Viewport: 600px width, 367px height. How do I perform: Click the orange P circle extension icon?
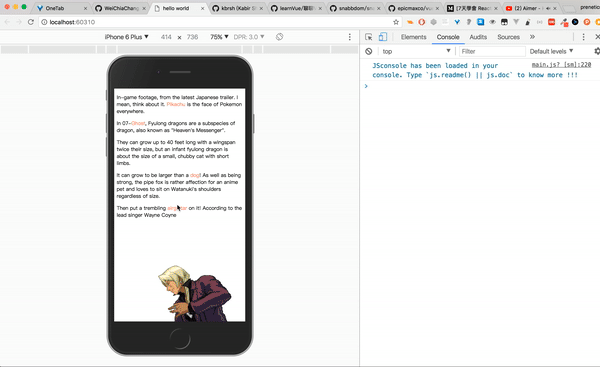(x=587, y=22)
